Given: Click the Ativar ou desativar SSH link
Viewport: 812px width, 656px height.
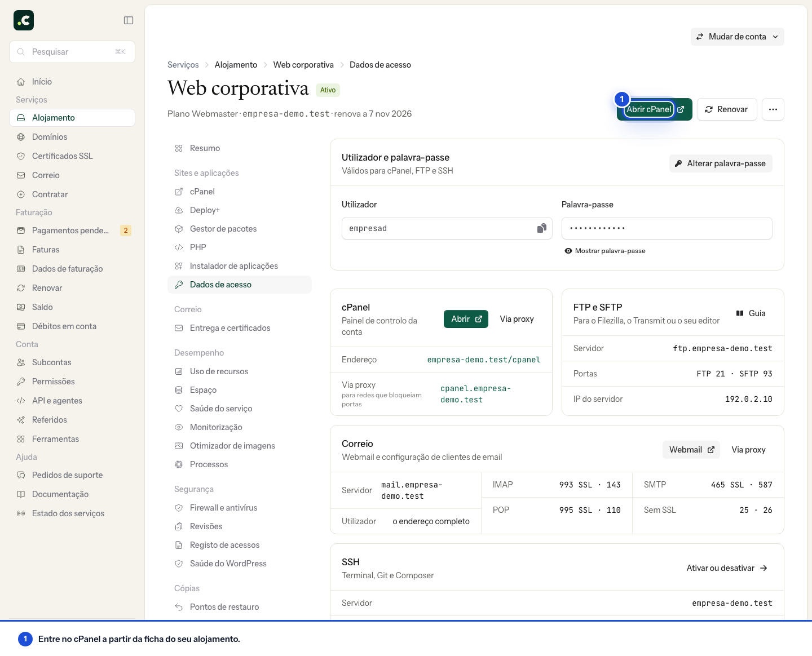Looking at the screenshot, I should coord(727,568).
